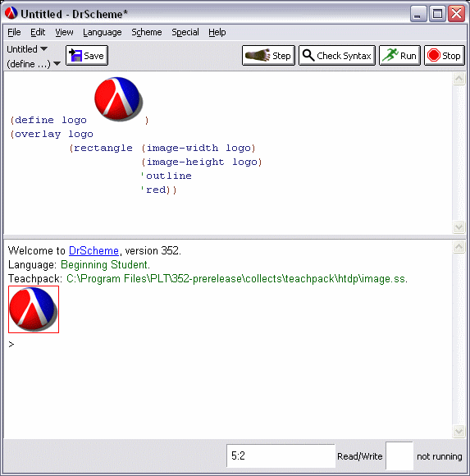Run the program with the running-man button
The width and height of the screenshot is (470, 476).
pyautogui.click(x=399, y=56)
